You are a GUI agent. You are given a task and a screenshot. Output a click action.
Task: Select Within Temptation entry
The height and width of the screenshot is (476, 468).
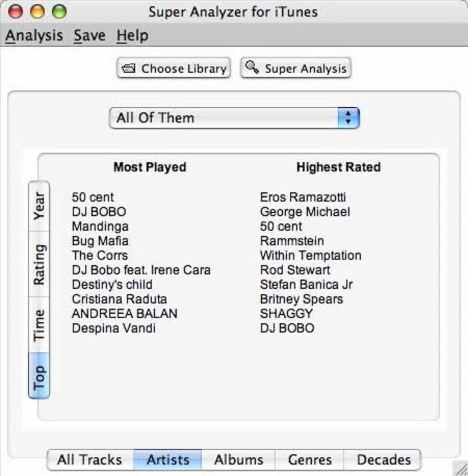[x=311, y=255]
